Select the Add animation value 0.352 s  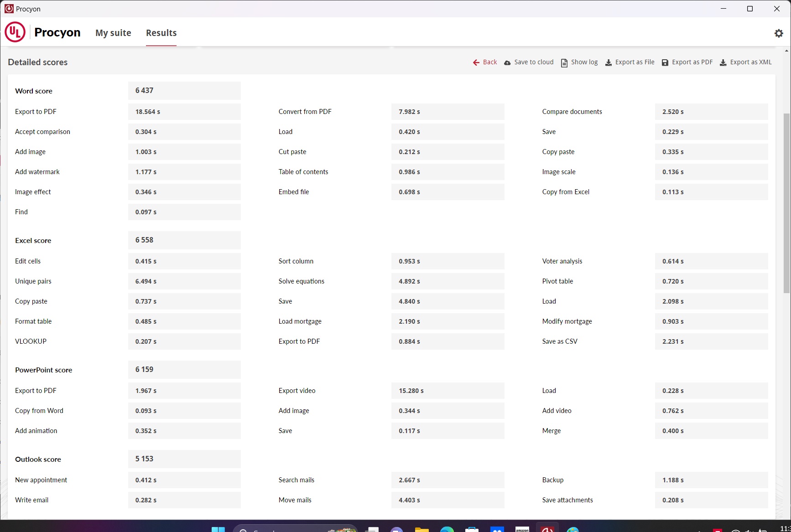(184, 431)
